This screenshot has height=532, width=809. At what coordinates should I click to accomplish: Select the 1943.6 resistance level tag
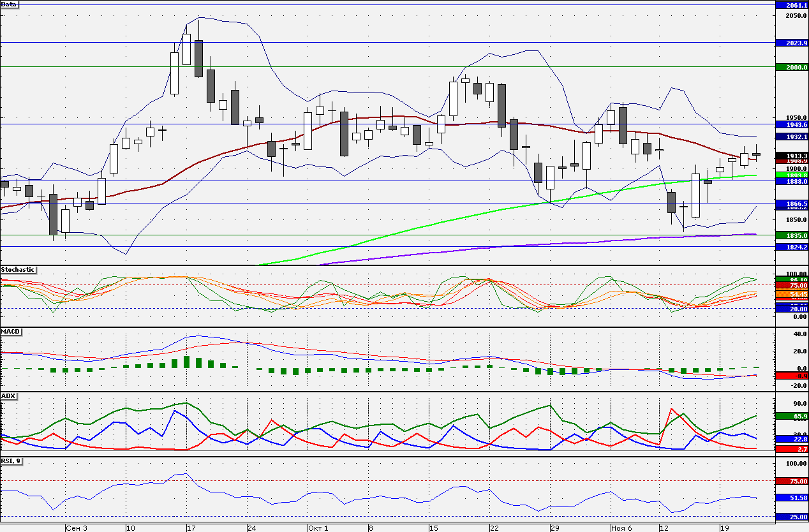coord(791,124)
